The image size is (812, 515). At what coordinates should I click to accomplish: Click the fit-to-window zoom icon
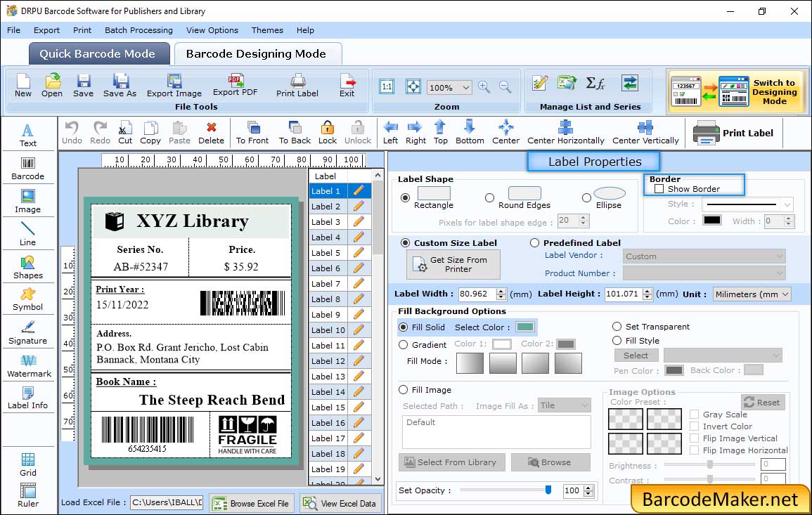coord(413,86)
